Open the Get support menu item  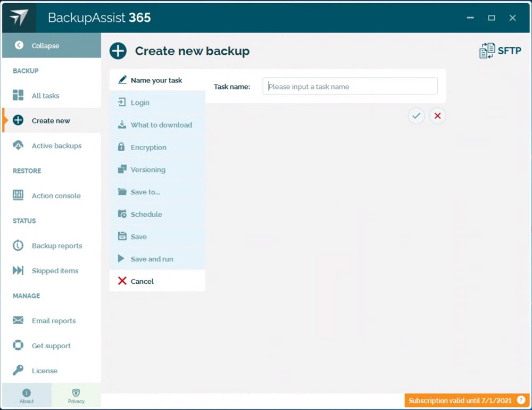pos(52,346)
